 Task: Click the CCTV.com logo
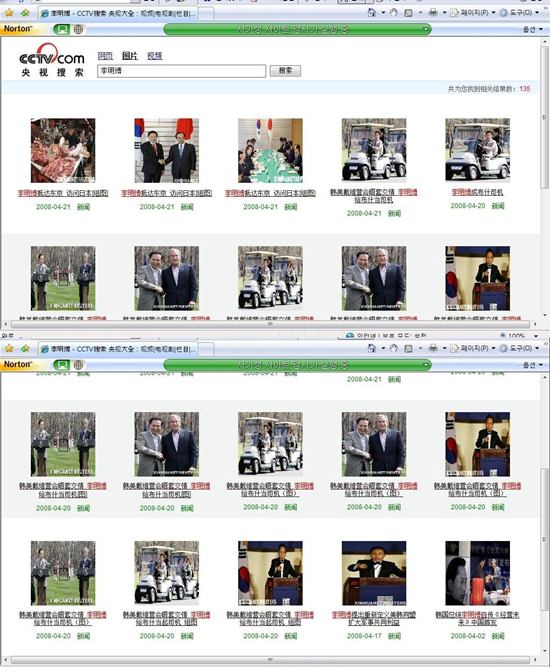coord(52,60)
